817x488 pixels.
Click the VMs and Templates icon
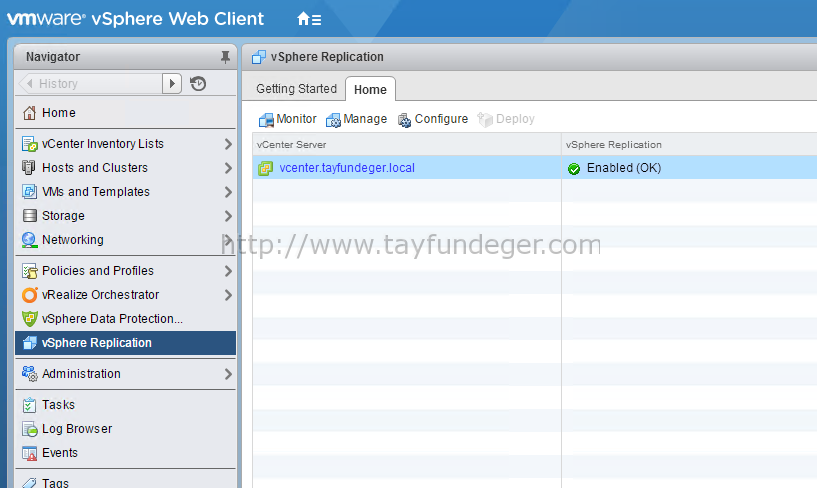click(x=29, y=192)
